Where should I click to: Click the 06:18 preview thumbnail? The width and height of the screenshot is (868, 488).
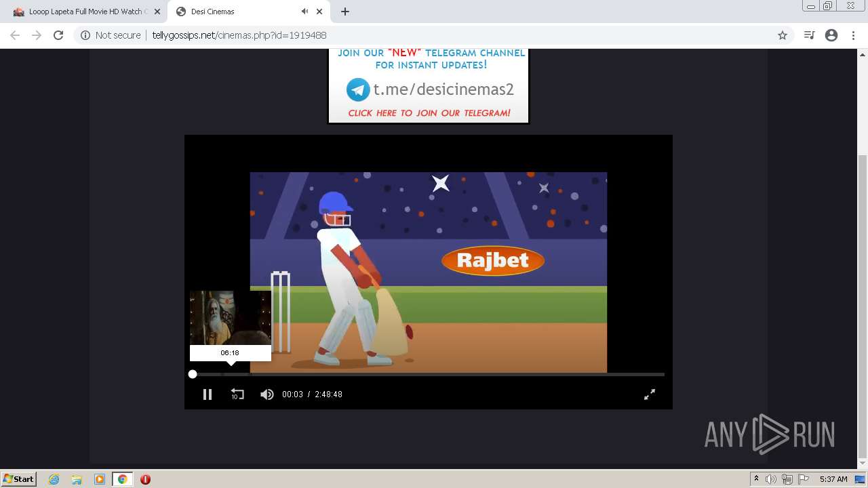(x=231, y=319)
